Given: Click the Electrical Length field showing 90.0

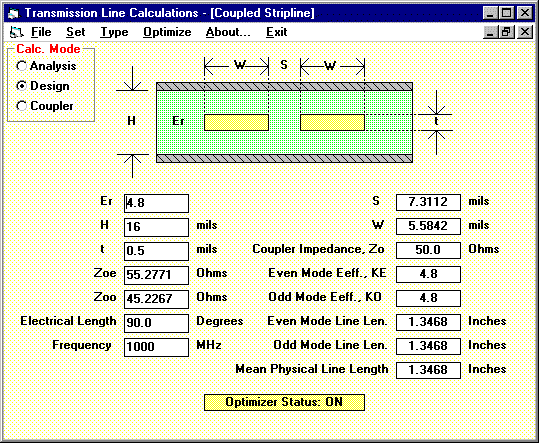Looking at the screenshot, I should (x=156, y=323).
